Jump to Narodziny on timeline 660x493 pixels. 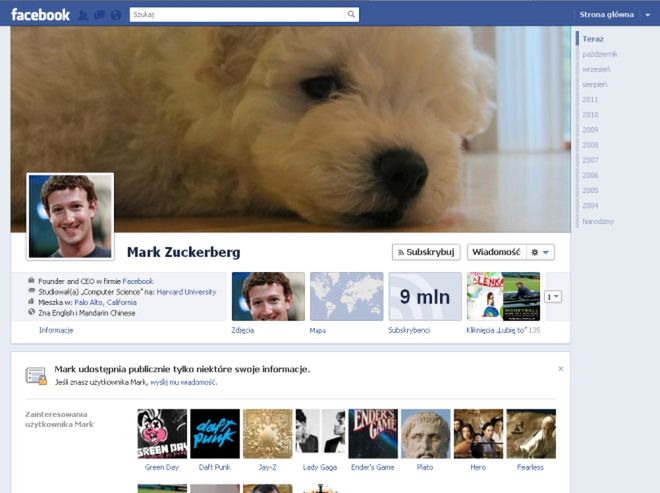[x=598, y=221]
